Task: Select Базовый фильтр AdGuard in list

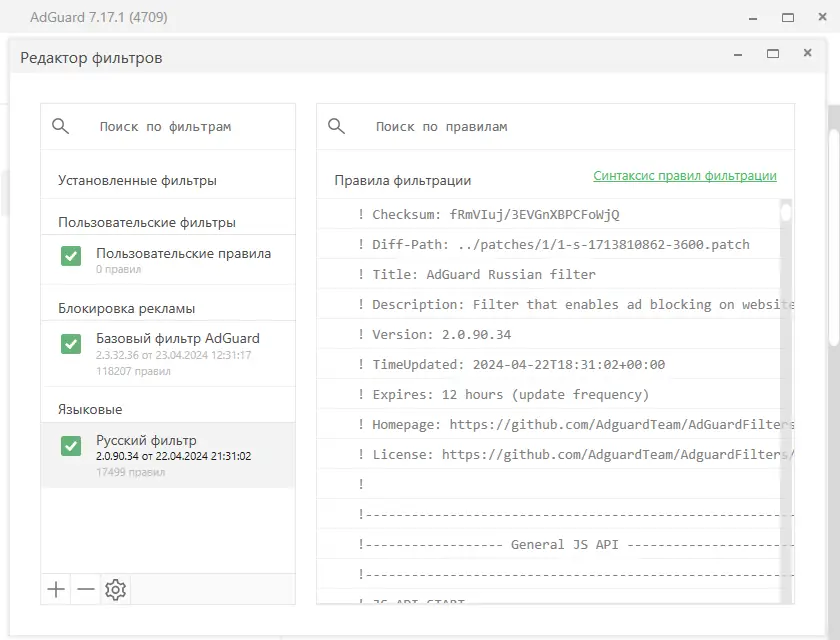Action: (178, 338)
